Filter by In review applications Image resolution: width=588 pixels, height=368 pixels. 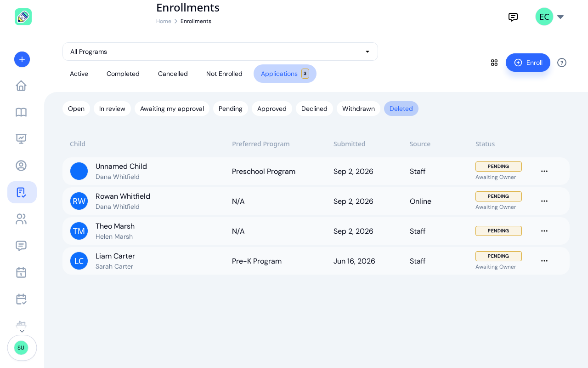112,109
